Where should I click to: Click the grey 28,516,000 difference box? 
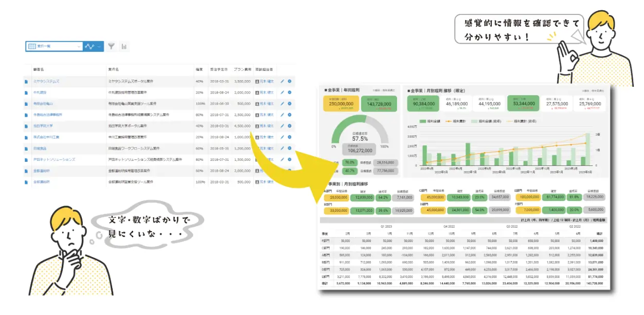(385, 162)
